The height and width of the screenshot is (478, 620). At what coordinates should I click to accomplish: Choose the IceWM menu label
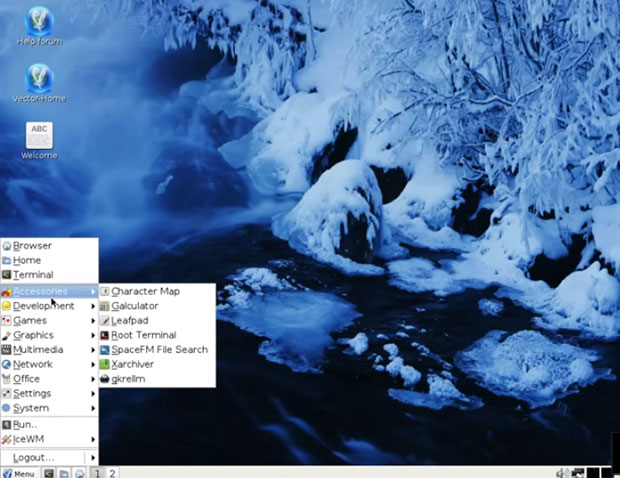(x=28, y=439)
